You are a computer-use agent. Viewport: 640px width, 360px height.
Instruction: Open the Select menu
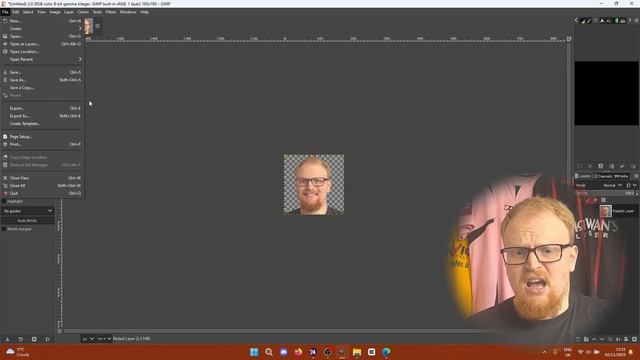pyautogui.click(x=28, y=12)
